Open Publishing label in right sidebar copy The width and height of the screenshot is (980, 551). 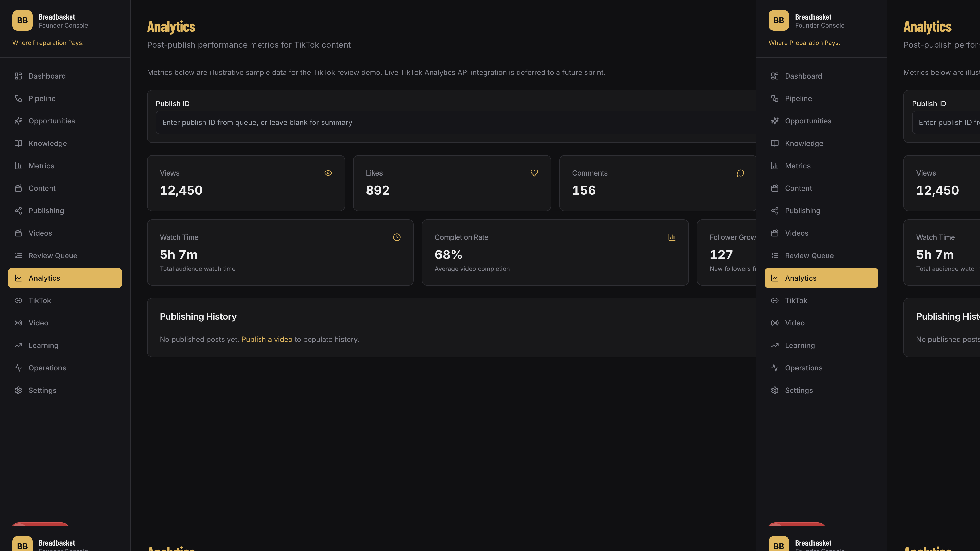click(x=802, y=211)
